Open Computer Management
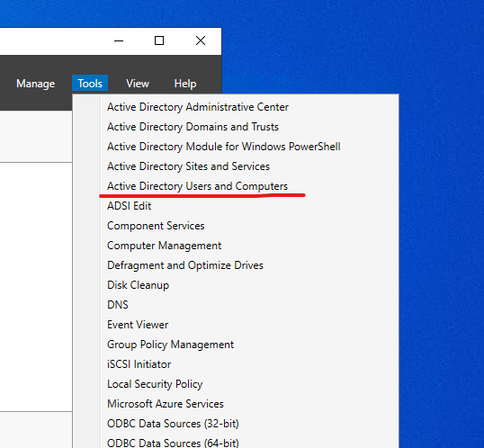Image resolution: width=484 pixels, height=448 pixels. pyautogui.click(x=164, y=246)
